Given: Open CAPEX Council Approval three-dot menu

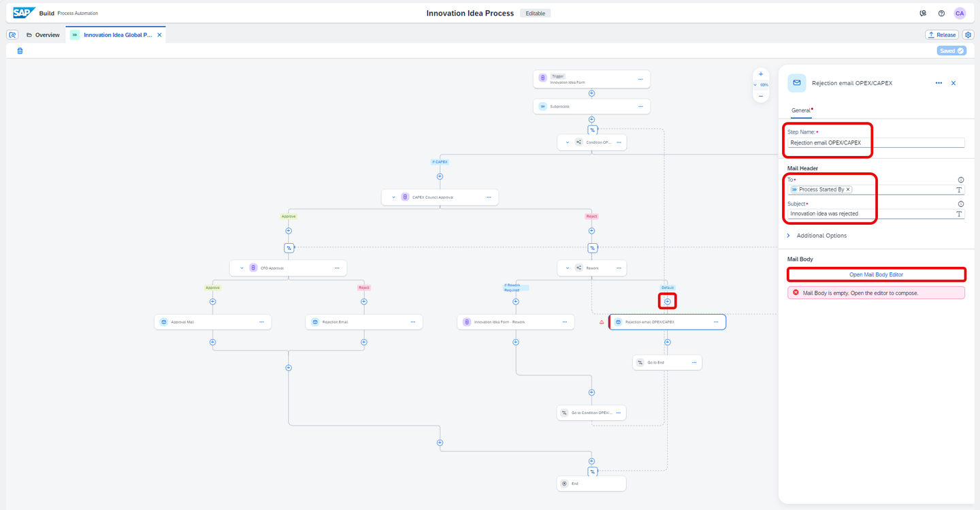Looking at the screenshot, I should [x=489, y=197].
